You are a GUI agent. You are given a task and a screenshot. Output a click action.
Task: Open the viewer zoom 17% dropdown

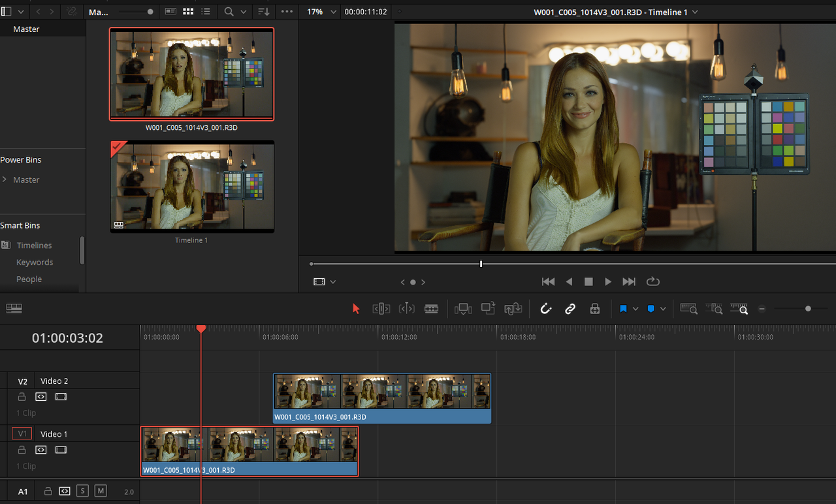click(x=321, y=12)
